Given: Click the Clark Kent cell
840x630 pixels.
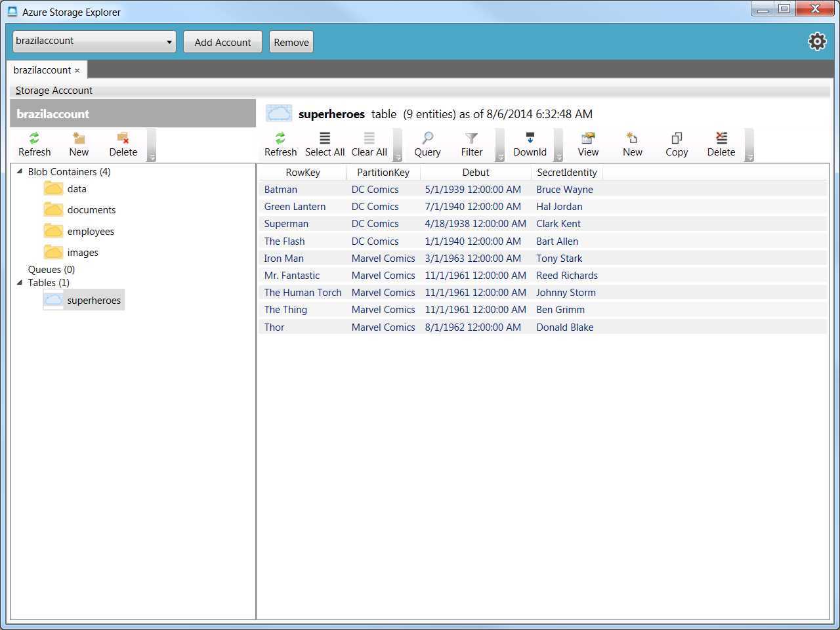Looking at the screenshot, I should point(558,224).
